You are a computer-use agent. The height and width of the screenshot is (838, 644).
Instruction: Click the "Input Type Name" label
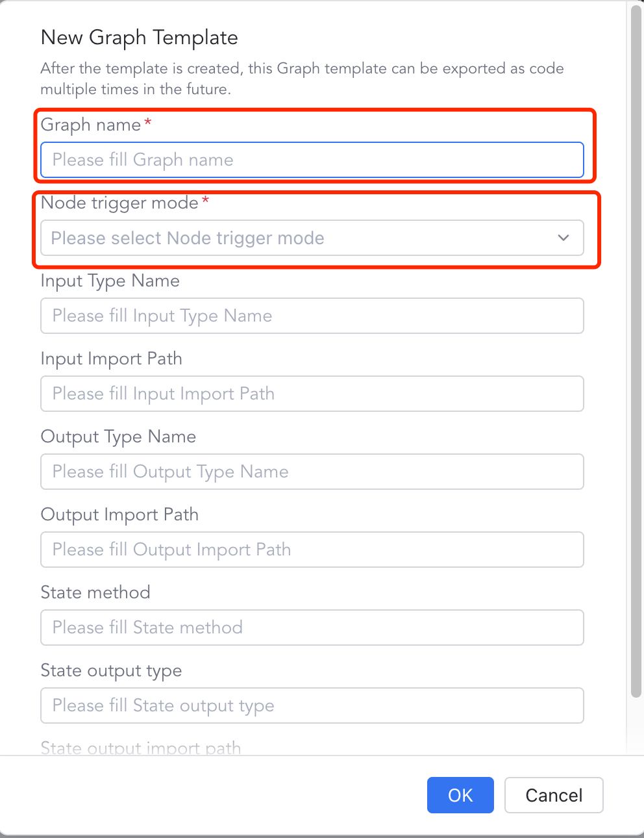click(x=110, y=281)
